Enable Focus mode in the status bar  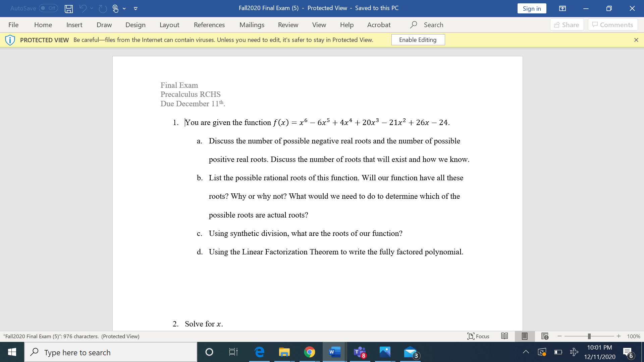point(478,336)
